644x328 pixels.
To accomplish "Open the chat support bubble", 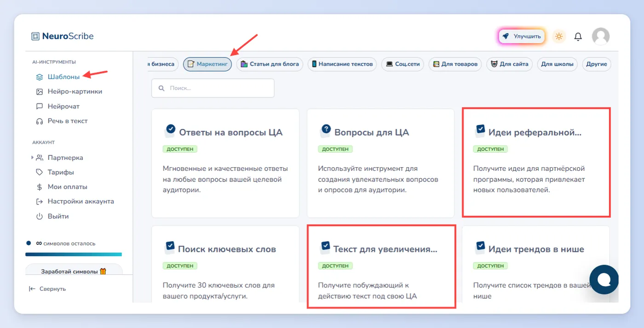I will [604, 279].
